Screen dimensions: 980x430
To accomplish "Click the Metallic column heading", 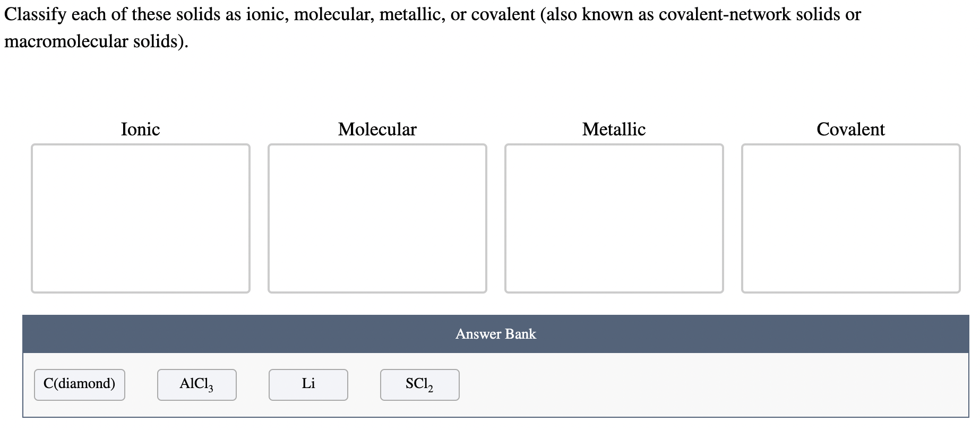I will pyautogui.click(x=614, y=129).
